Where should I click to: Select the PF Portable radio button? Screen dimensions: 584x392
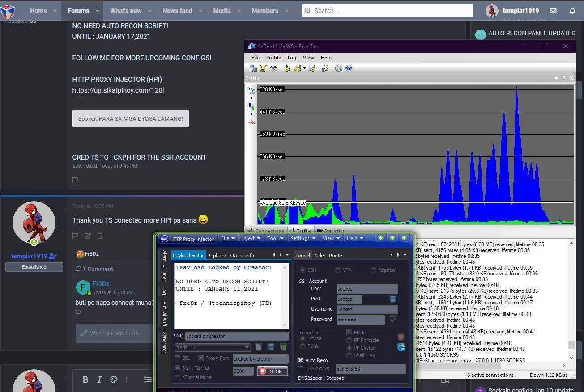[349, 340]
